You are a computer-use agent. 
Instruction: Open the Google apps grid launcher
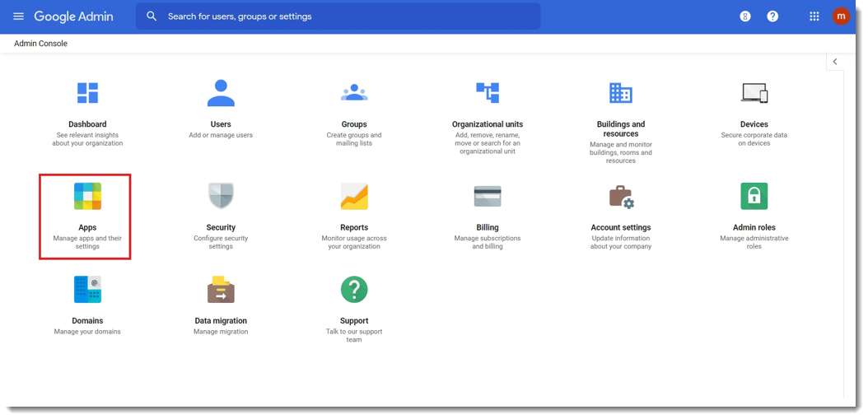[814, 16]
